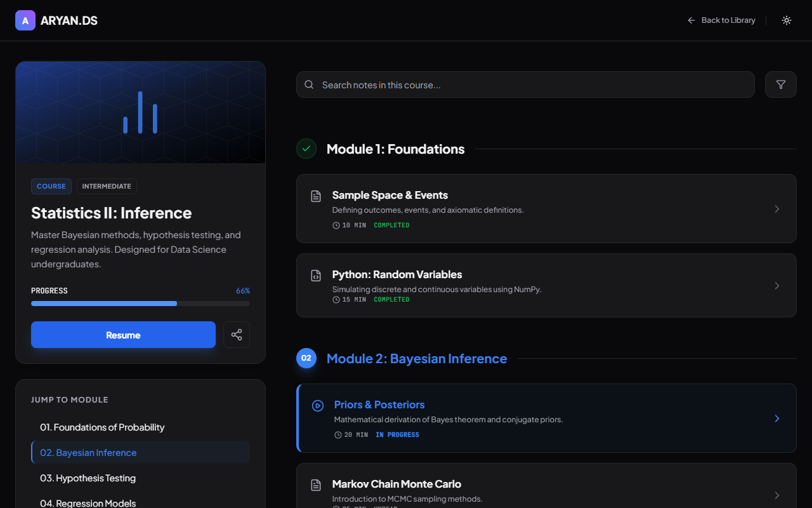Go Back to Library
Screen dimensions: 812x508
click(x=721, y=20)
